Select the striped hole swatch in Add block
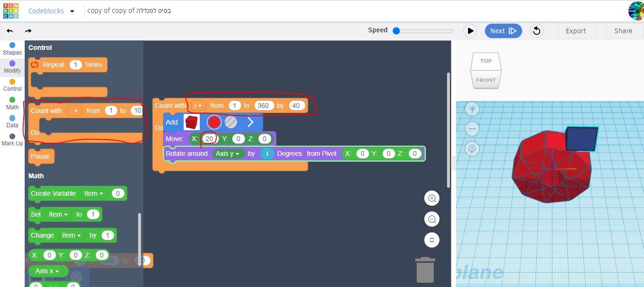Image resolution: width=644 pixels, height=287 pixels. click(231, 122)
